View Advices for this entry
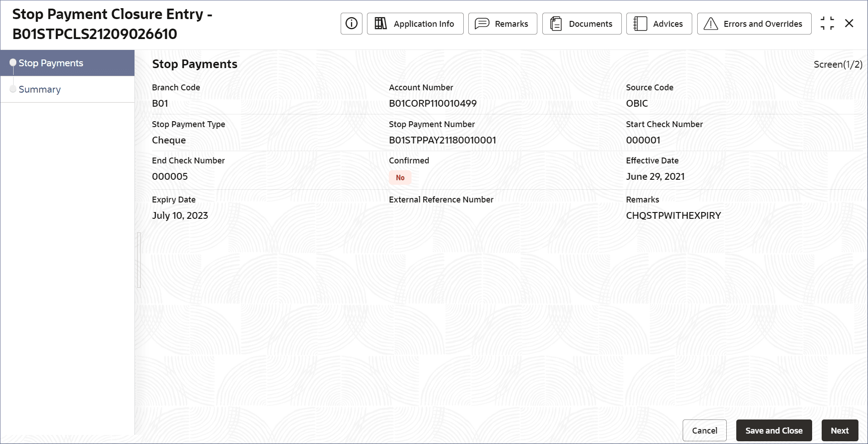 coord(659,24)
